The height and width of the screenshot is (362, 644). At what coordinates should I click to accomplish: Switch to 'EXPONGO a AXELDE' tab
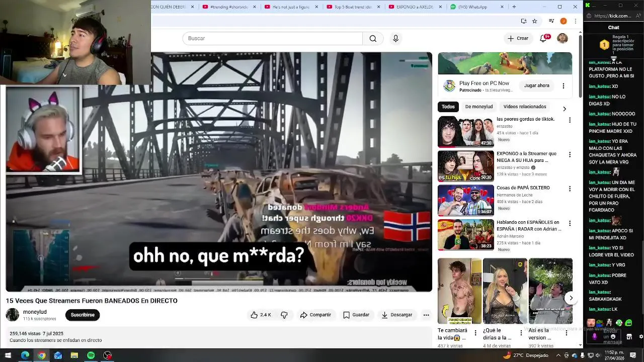pyautogui.click(x=416, y=7)
